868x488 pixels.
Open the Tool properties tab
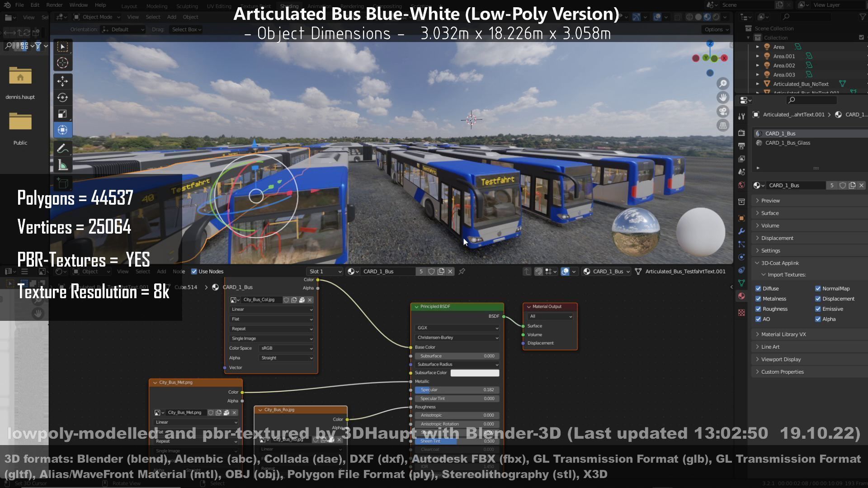[x=741, y=116]
